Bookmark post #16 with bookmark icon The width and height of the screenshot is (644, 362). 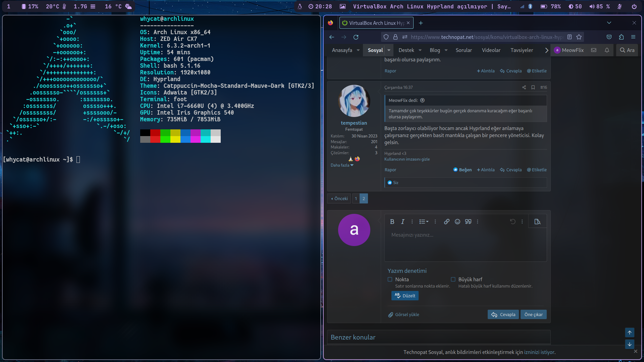click(x=533, y=87)
